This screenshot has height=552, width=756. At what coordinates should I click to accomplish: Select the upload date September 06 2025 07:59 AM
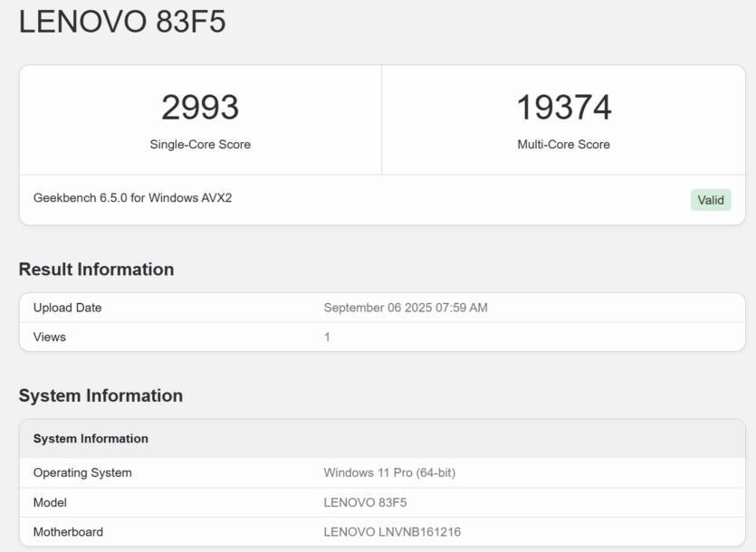click(x=406, y=308)
